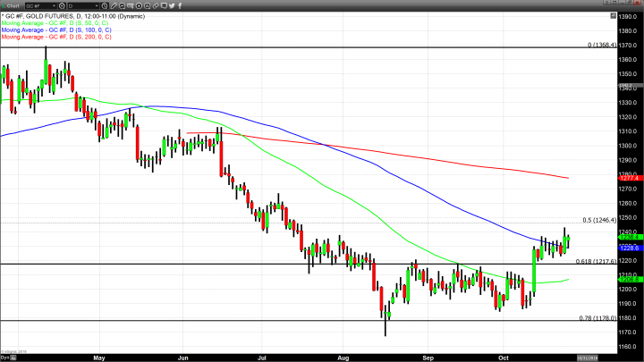Share chart on Facebook

[180, 5]
